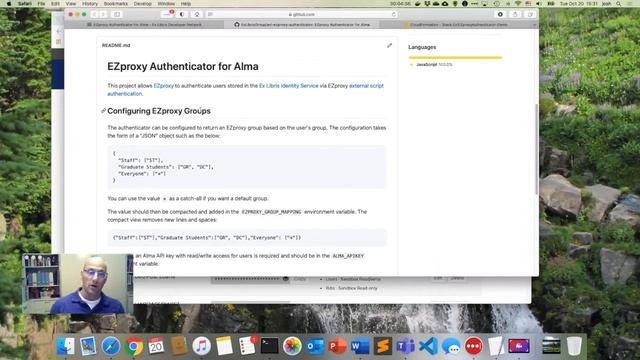Viewport: 640px width, 360px height.
Task: Click the github.com address bar
Action: coord(302,14)
